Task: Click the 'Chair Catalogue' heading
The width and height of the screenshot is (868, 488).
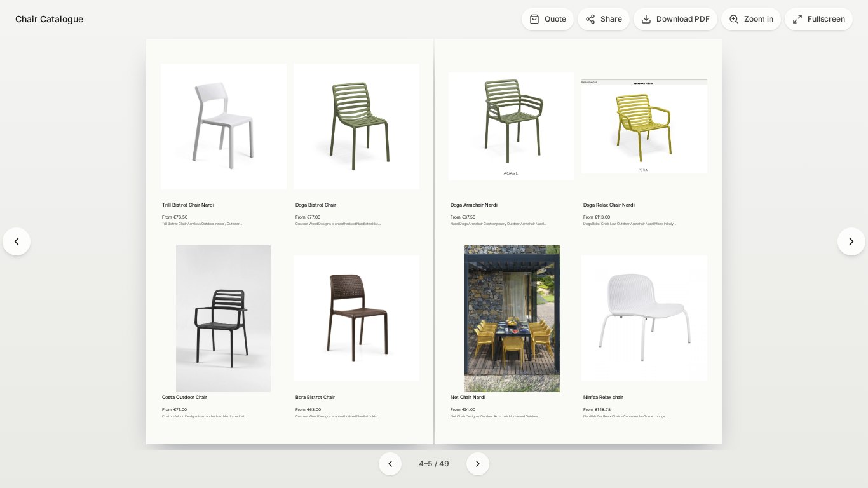Action: point(50,19)
